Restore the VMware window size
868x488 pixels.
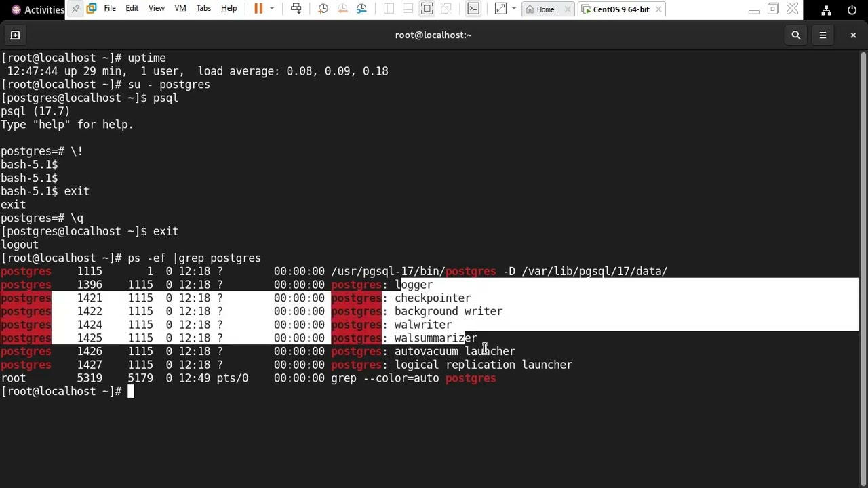pyautogui.click(x=773, y=9)
